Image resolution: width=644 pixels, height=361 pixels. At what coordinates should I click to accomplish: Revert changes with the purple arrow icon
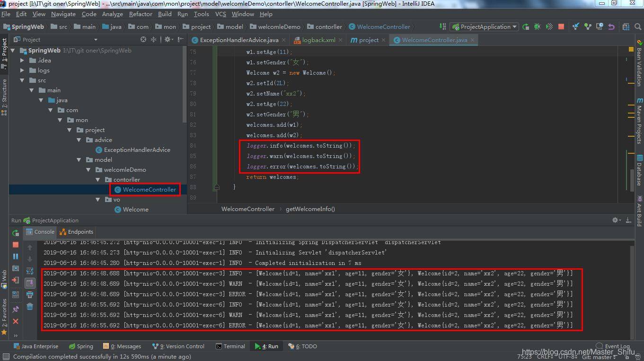tap(611, 27)
